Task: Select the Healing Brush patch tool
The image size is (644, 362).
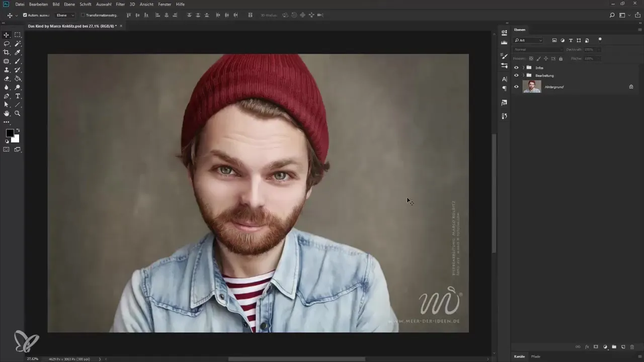Action: [x=7, y=61]
